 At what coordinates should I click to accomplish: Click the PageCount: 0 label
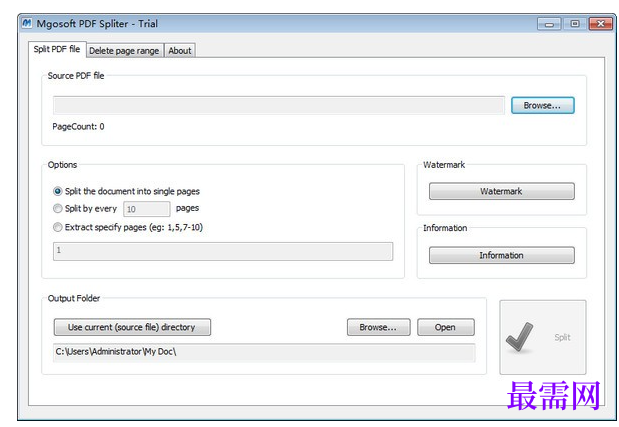(x=78, y=127)
